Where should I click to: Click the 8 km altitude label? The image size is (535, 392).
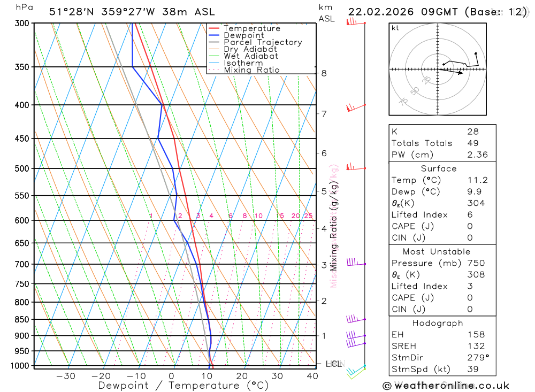[x=324, y=73]
